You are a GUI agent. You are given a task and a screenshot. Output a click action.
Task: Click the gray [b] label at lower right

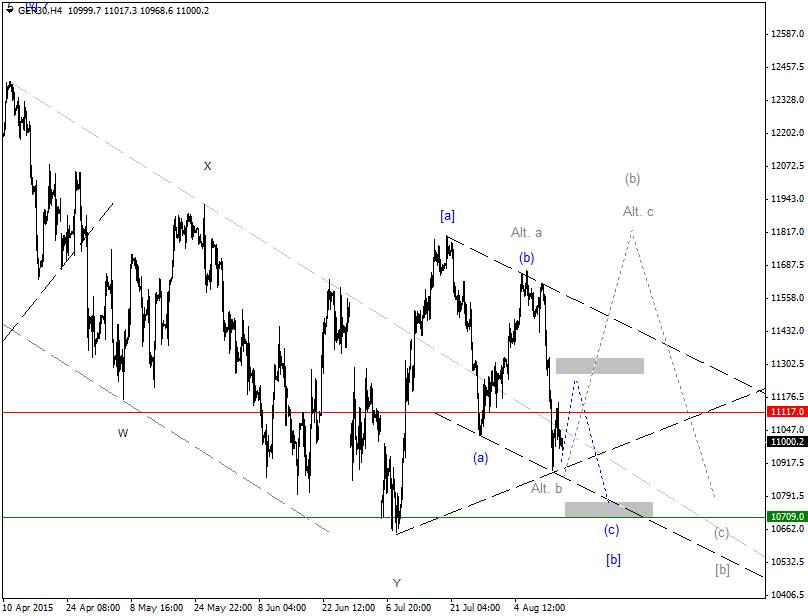coord(722,570)
